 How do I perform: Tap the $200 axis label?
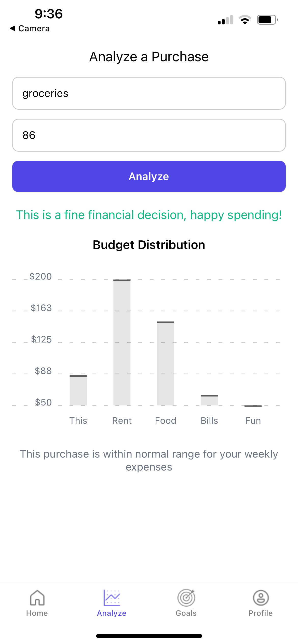[40, 276]
